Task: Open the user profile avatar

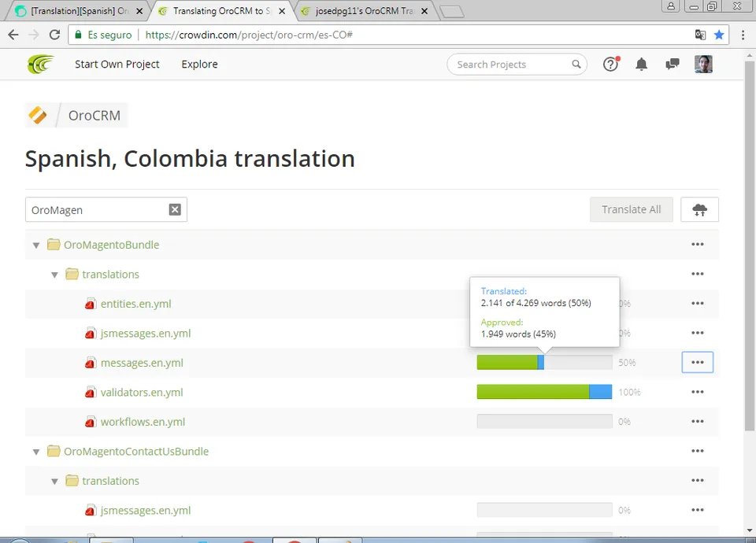Action: tap(703, 64)
